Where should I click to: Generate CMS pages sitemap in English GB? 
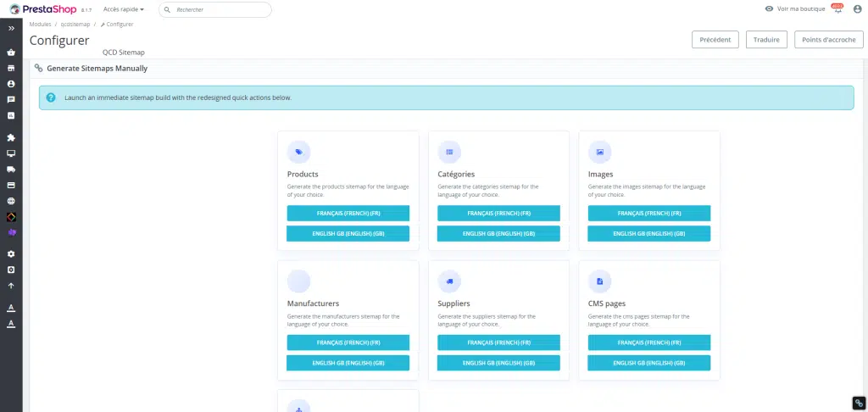click(x=649, y=364)
